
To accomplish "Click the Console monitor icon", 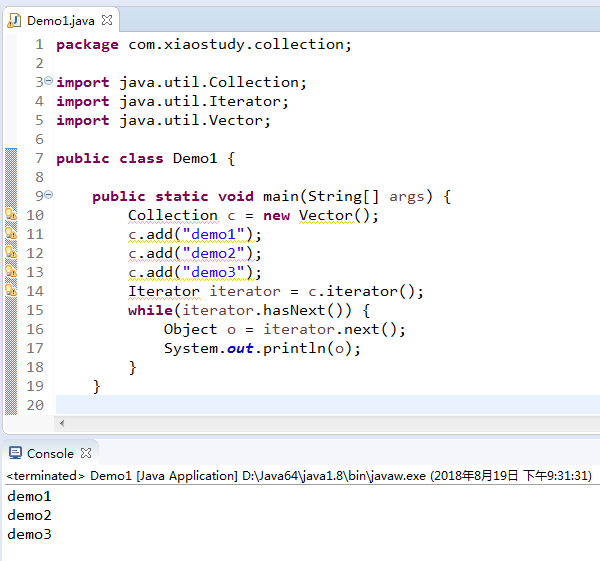I will click(x=15, y=453).
